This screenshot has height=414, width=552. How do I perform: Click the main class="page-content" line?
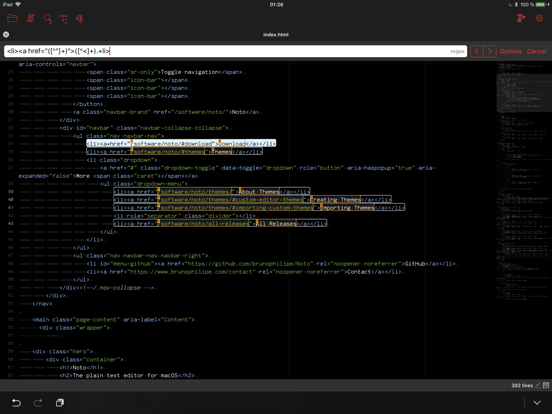pos(113,320)
